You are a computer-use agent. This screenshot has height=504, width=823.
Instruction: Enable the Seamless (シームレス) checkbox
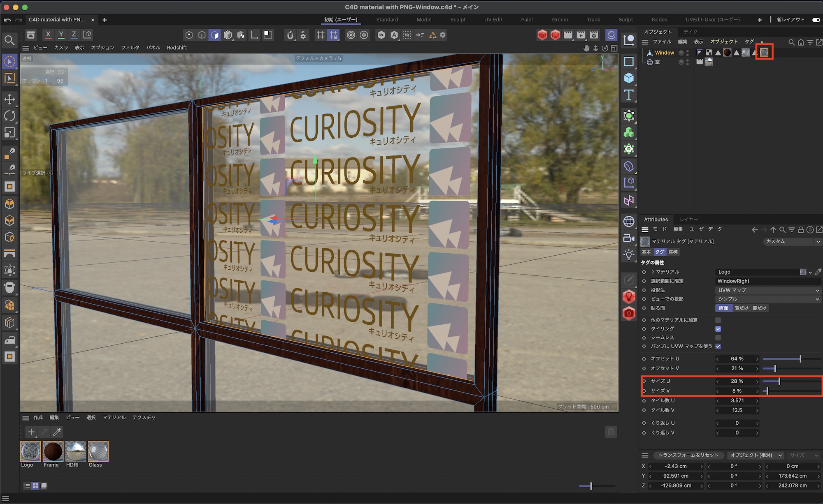pos(718,338)
